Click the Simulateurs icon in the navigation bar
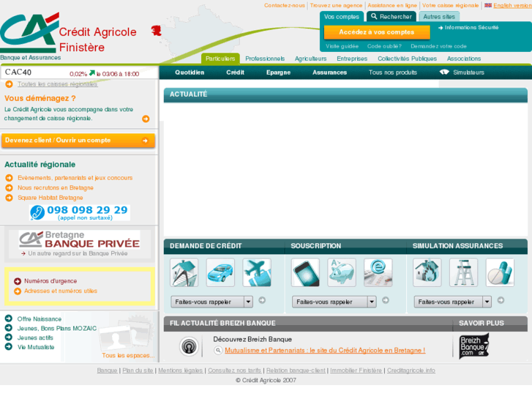The width and height of the screenshot is (532, 399). point(444,72)
